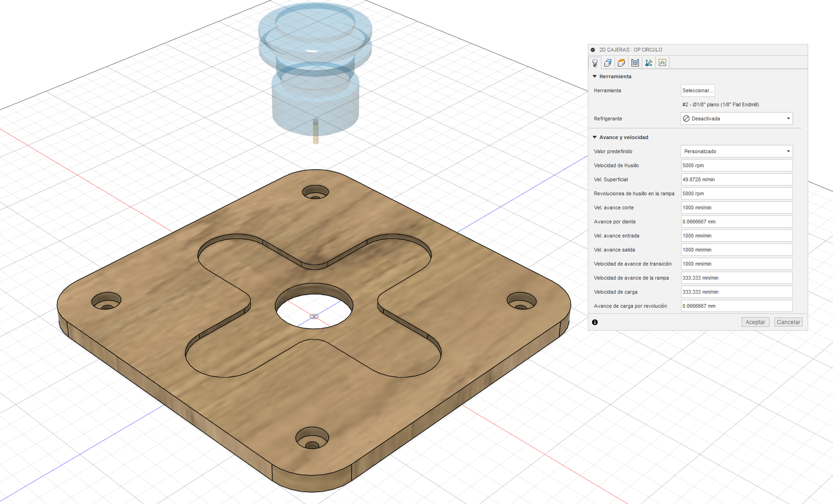Click the info icon at dialog bottom
The height and width of the screenshot is (504, 833).
[595, 322]
